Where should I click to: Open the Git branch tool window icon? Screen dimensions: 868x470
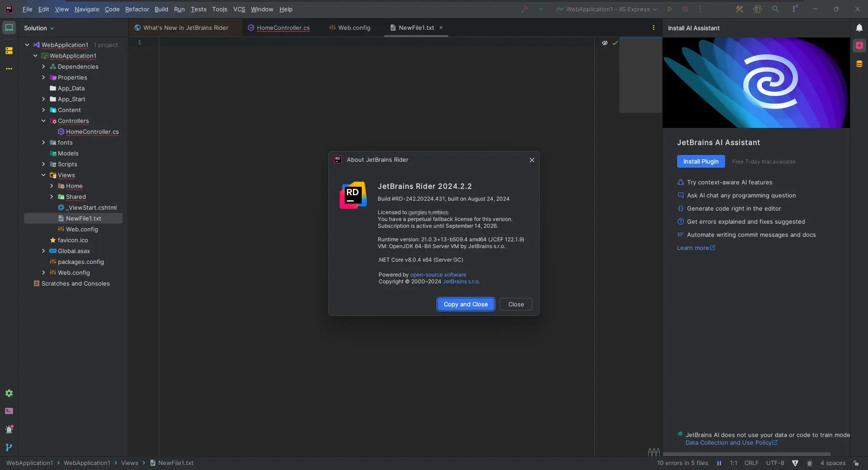(9, 447)
